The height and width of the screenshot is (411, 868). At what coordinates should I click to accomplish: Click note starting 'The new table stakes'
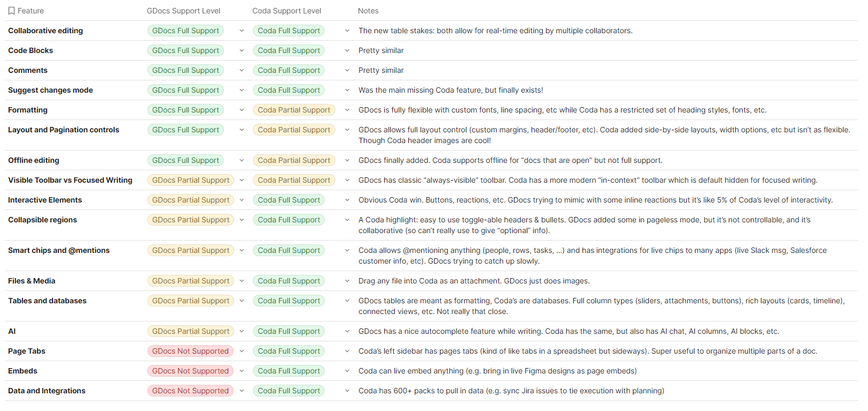(495, 31)
